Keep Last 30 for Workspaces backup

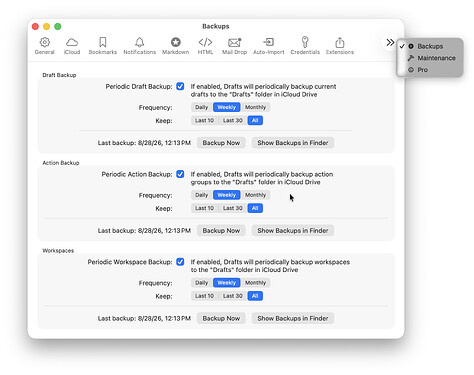coord(233,296)
